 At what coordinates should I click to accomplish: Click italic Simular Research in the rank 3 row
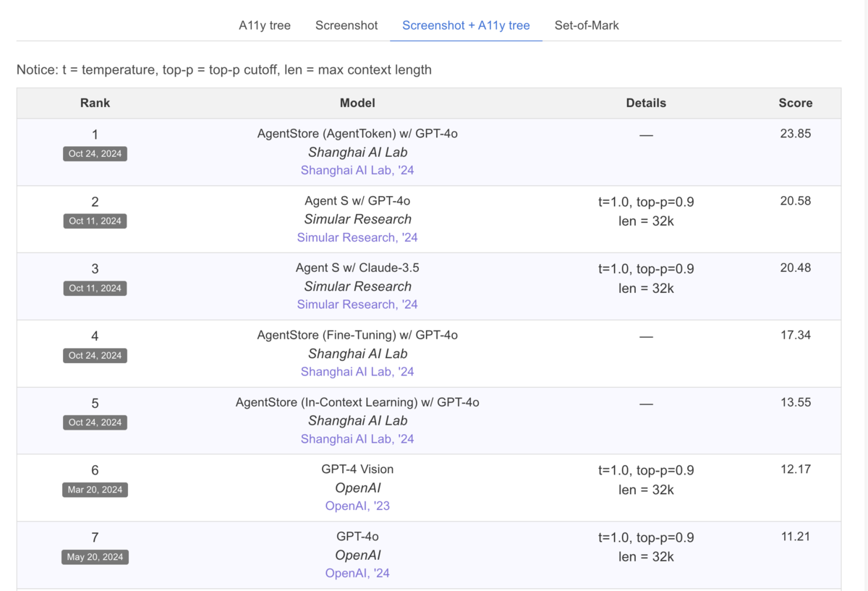357,286
